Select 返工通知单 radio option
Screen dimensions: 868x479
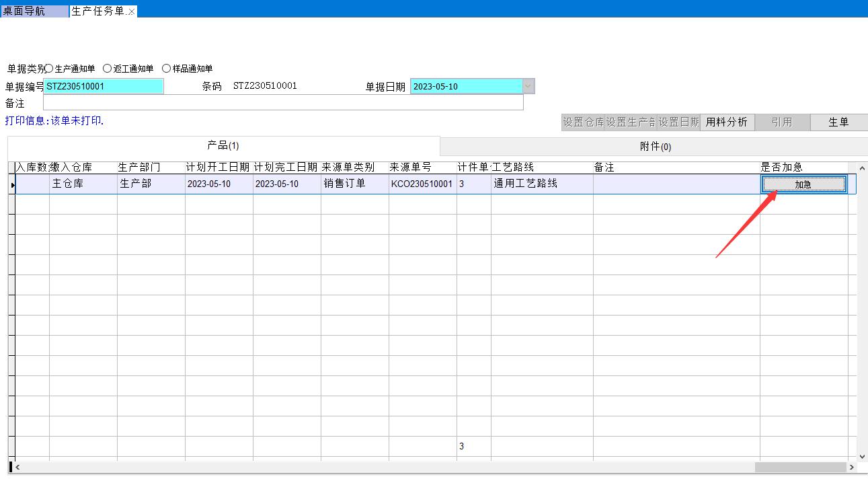(x=108, y=69)
